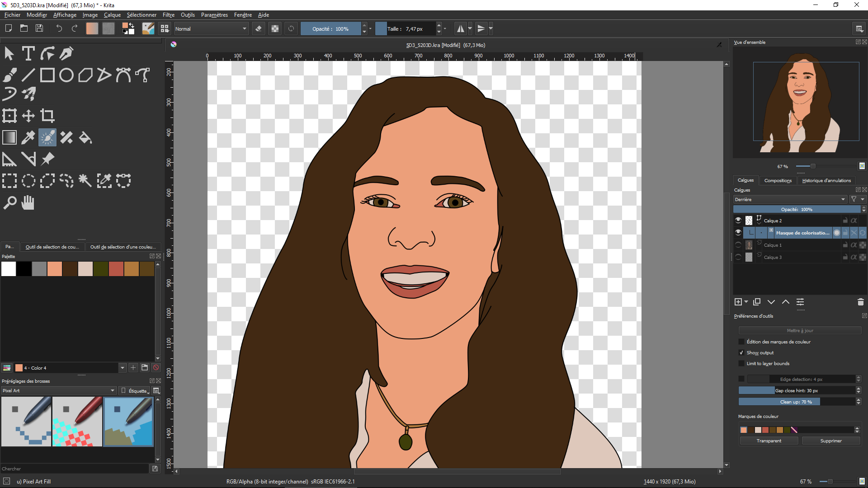Expand the add-layer arrow menu
Viewport: 868px width, 488px height.
point(746,302)
